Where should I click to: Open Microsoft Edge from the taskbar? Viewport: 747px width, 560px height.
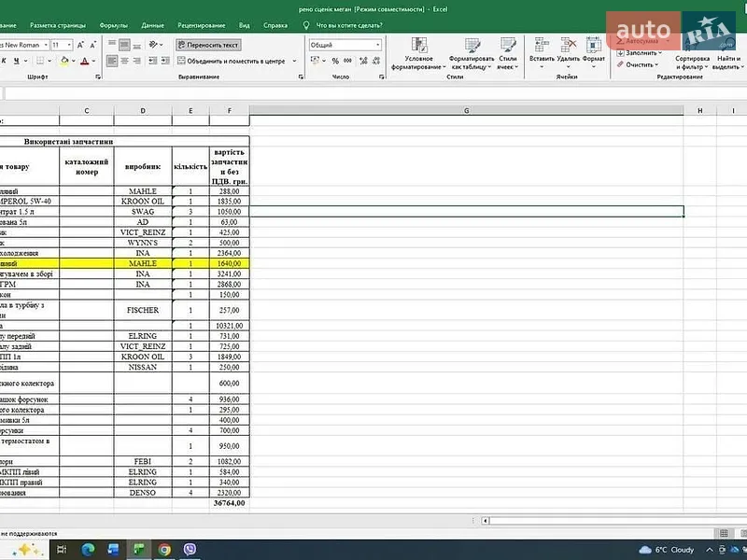coord(88,550)
